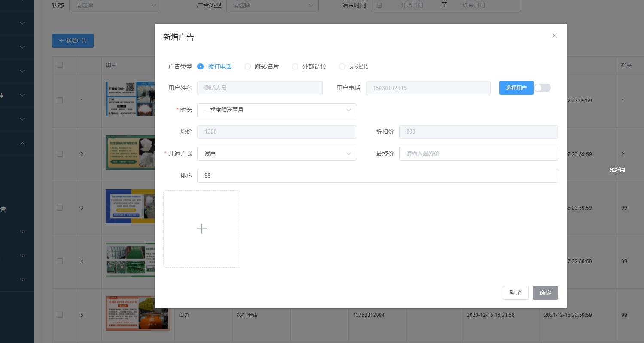Viewport: 644px width, 343px height.
Task: Select the 拨打电话 radio option
Action: tap(200, 66)
